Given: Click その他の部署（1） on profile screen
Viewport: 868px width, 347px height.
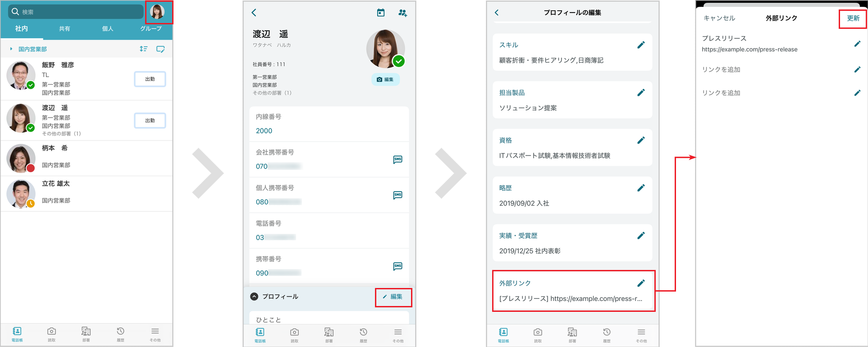Looking at the screenshot, I should point(272,93).
